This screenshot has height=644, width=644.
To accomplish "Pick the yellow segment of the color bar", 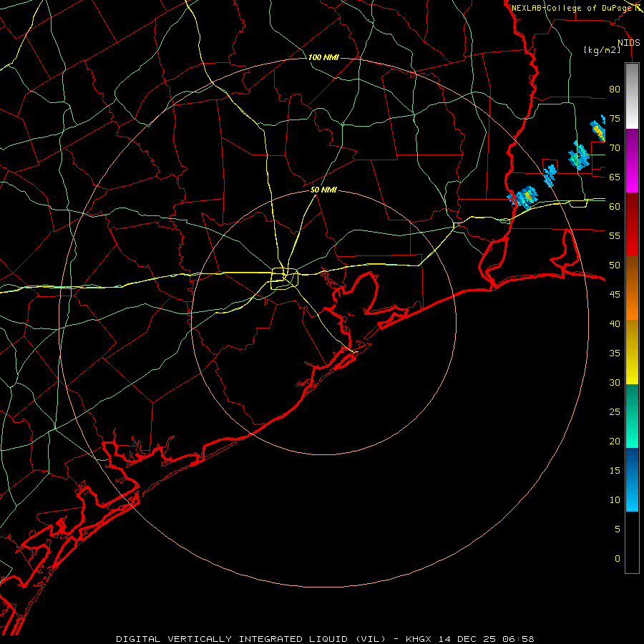I will tap(632, 352).
